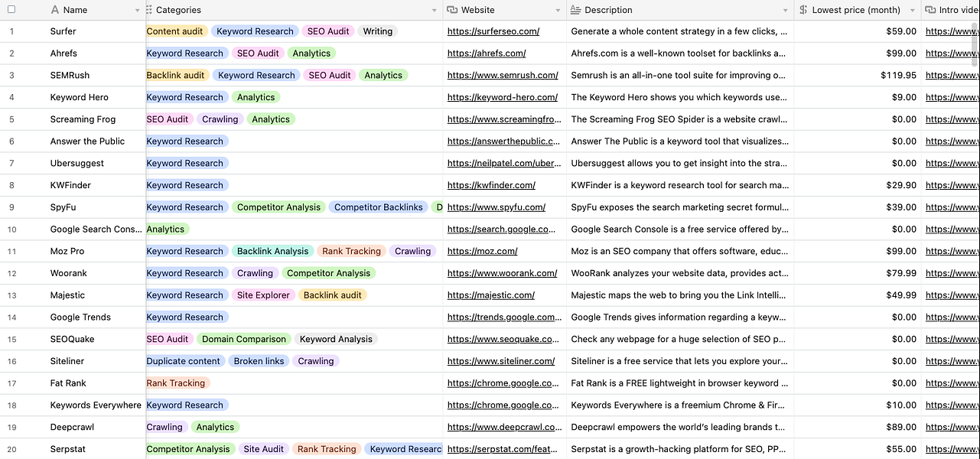
Task: Open the https://surferseo.com/ link
Action: click(x=493, y=31)
